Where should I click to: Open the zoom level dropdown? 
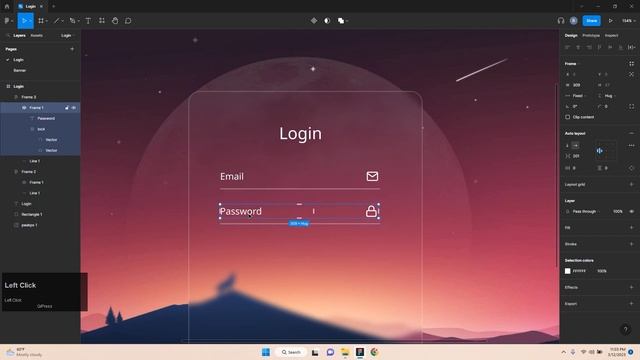point(629,20)
